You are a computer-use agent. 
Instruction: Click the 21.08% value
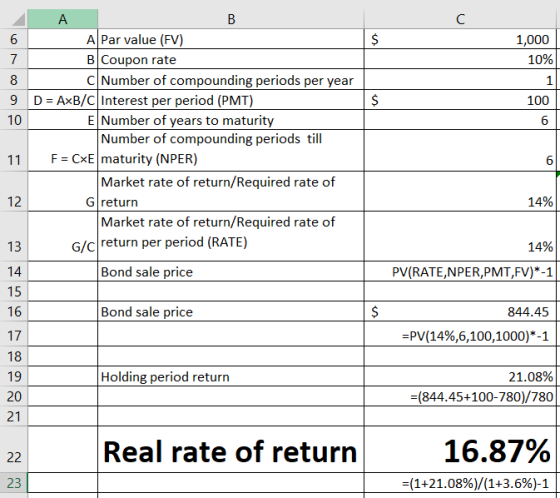[460, 376]
